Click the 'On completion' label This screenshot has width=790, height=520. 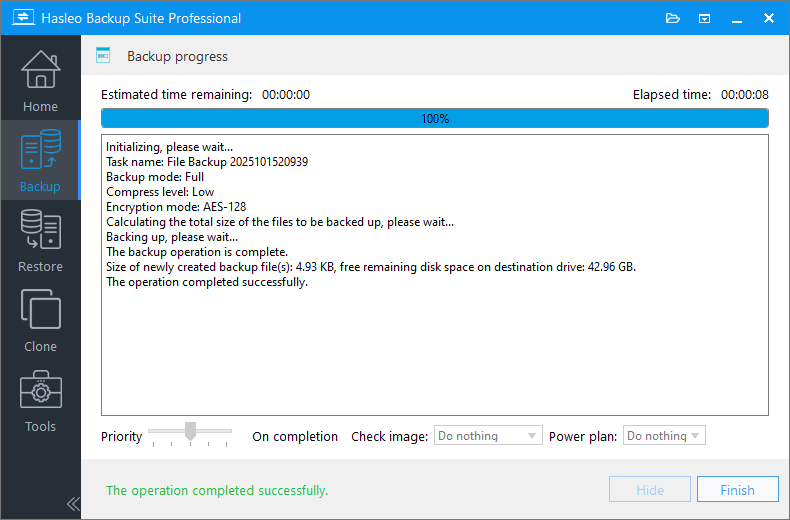pyautogui.click(x=295, y=436)
